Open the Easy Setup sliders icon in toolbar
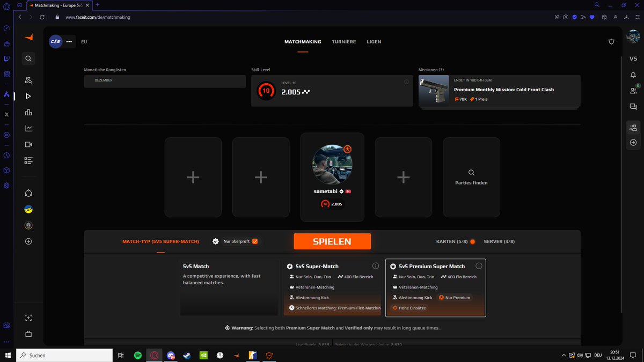 637,17
